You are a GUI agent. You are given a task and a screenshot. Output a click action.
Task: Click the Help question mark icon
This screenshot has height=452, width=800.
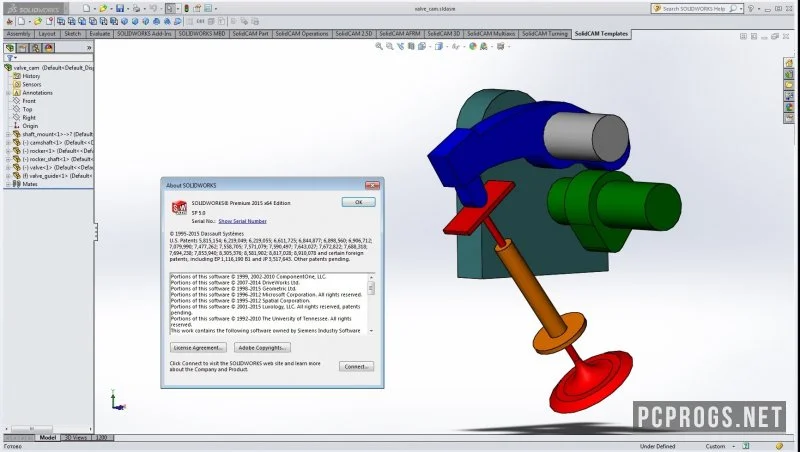[x=751, y=8]
